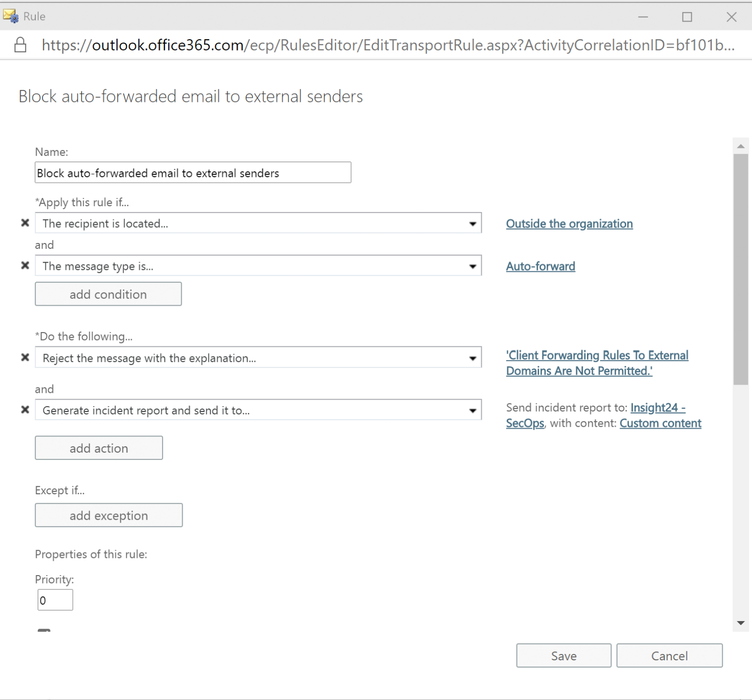752x700 pixels.
Task: Click the Priority input box
Action: pyautogui.click(x=55, y=600)
